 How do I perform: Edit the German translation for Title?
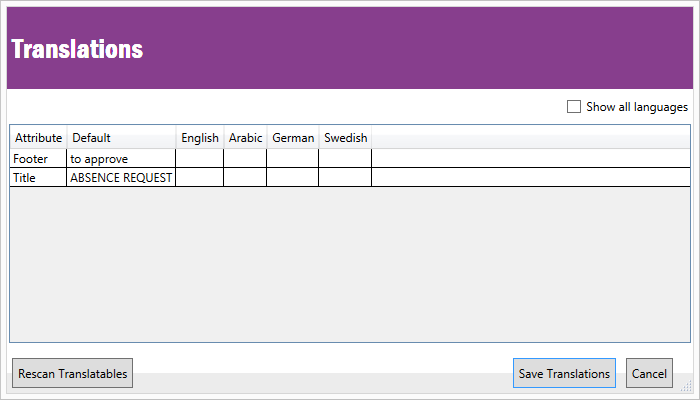click(293, 178)
